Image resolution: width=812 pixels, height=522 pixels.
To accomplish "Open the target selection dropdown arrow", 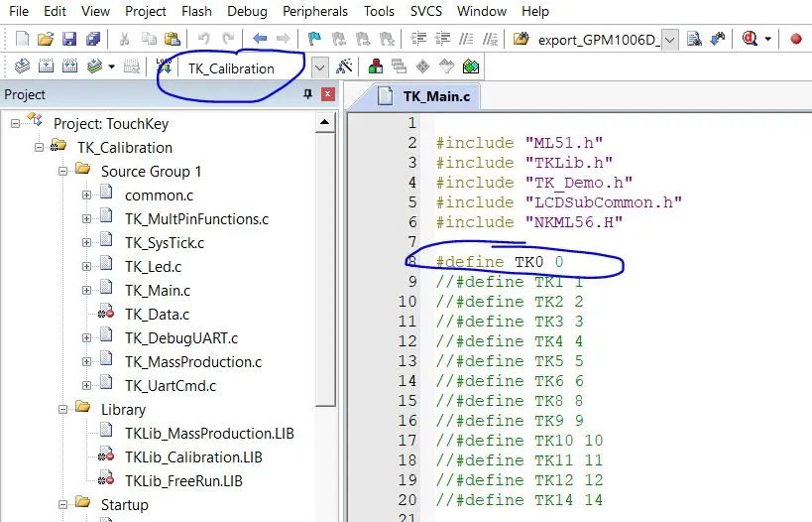I will [319, 67].
